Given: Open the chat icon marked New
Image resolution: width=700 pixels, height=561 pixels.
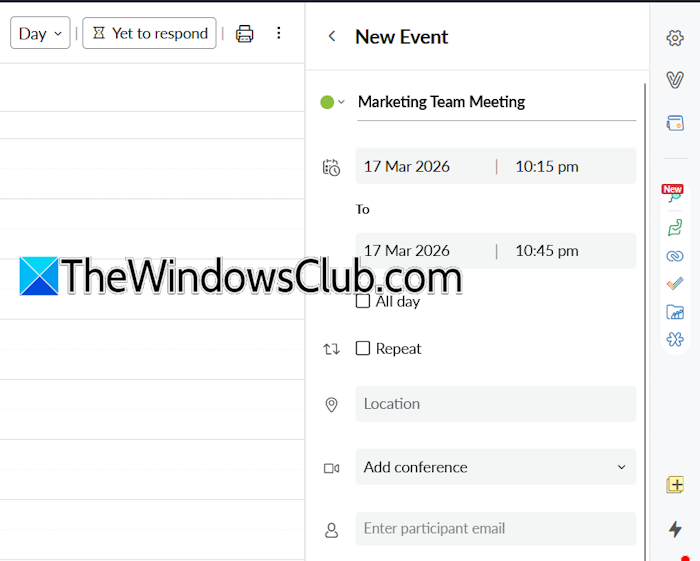Looking at the screenshot, I should coord(673,193).
